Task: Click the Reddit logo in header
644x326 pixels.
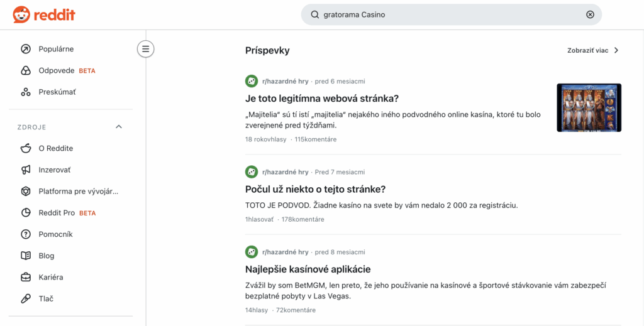Action: [44, 14]
